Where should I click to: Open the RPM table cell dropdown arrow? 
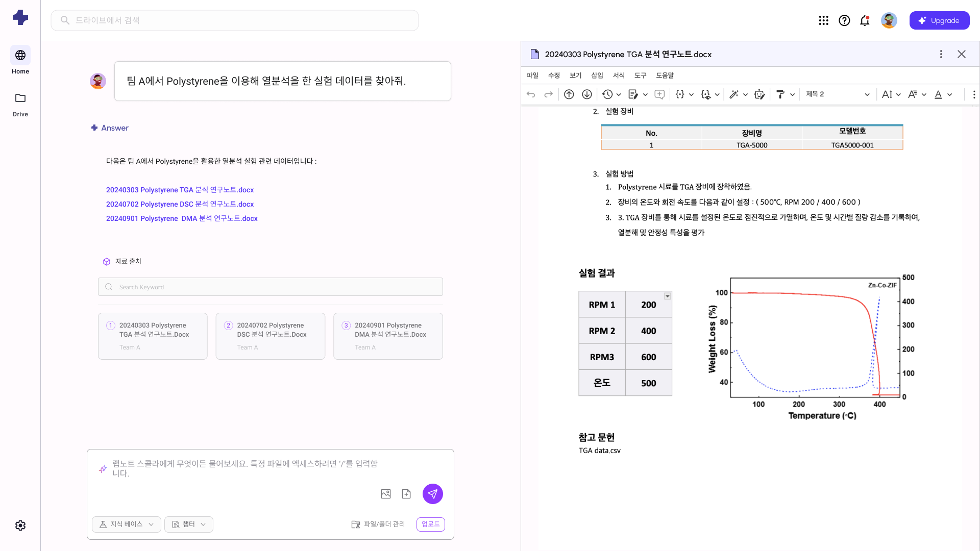click(667, 296)
